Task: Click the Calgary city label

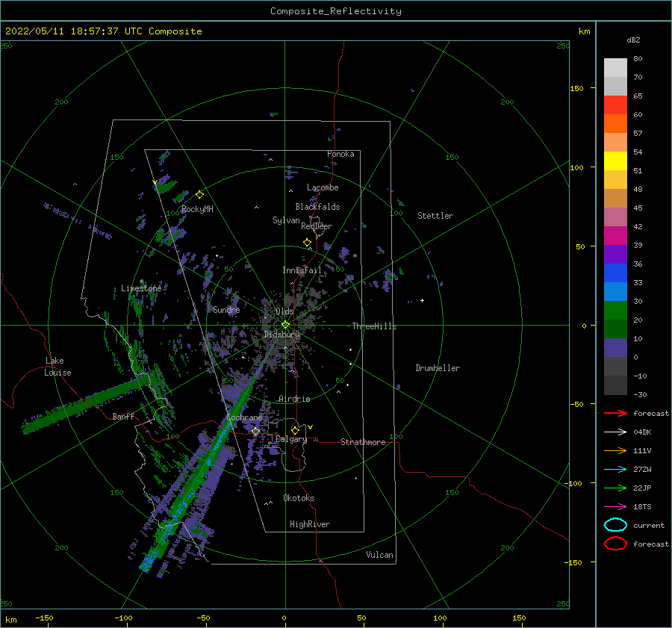Action: click(x=291, y=439)
